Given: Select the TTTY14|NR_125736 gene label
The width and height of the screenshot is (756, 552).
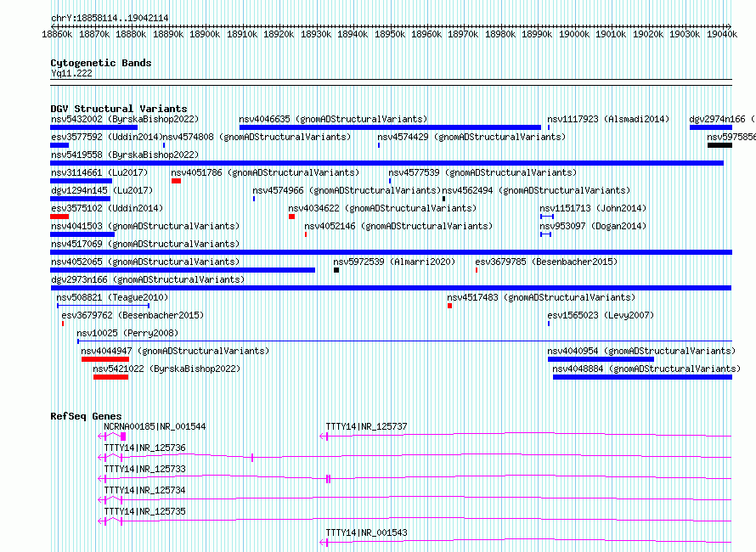Looking at the screenshot, I should click(144, 448).
